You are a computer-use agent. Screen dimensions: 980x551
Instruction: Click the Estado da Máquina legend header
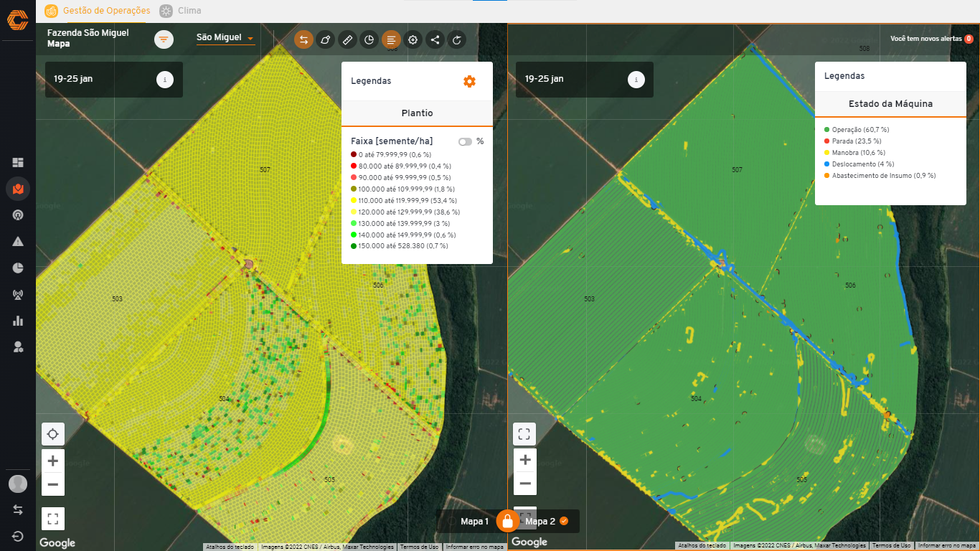point(890,104)
